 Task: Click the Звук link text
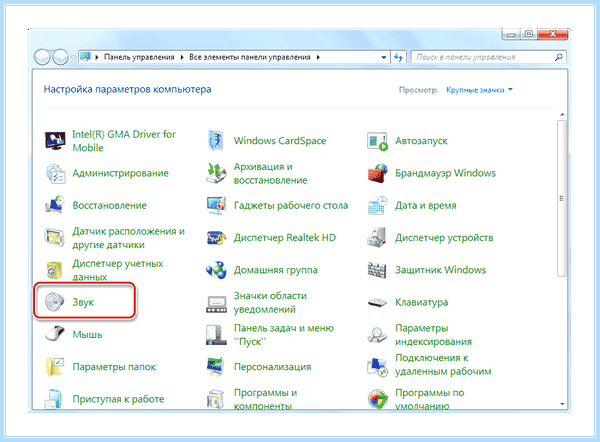(x=83, y=302)
